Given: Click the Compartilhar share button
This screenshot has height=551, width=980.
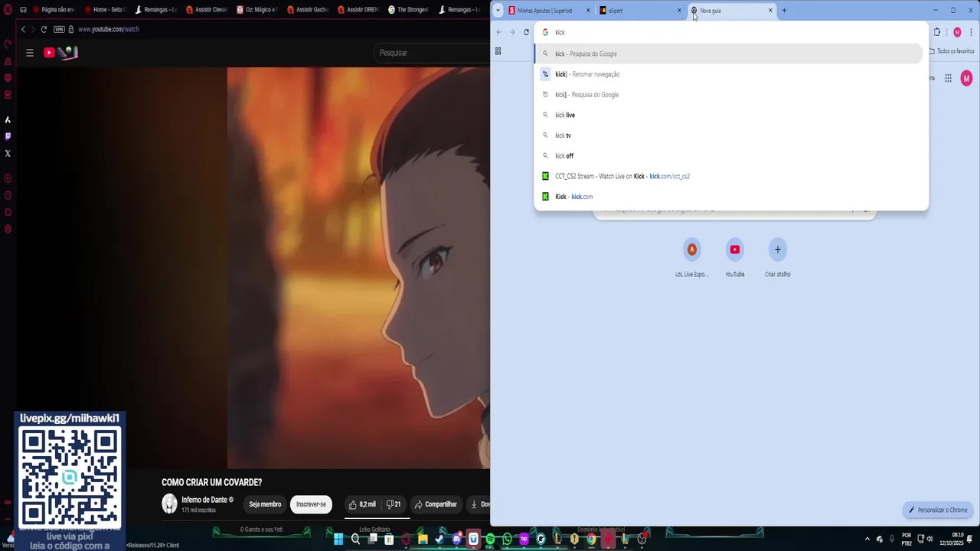Looking at the screenshot, I should click(436, 504).
